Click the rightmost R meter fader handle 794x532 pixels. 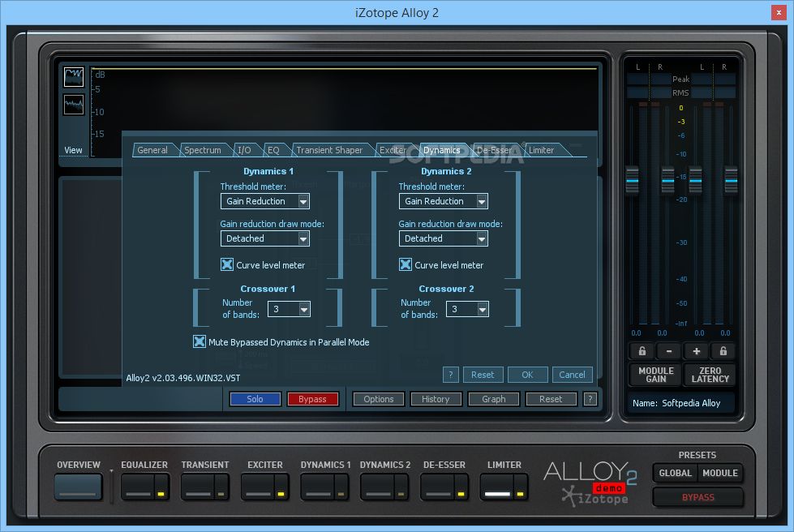(x=732, y=180)
